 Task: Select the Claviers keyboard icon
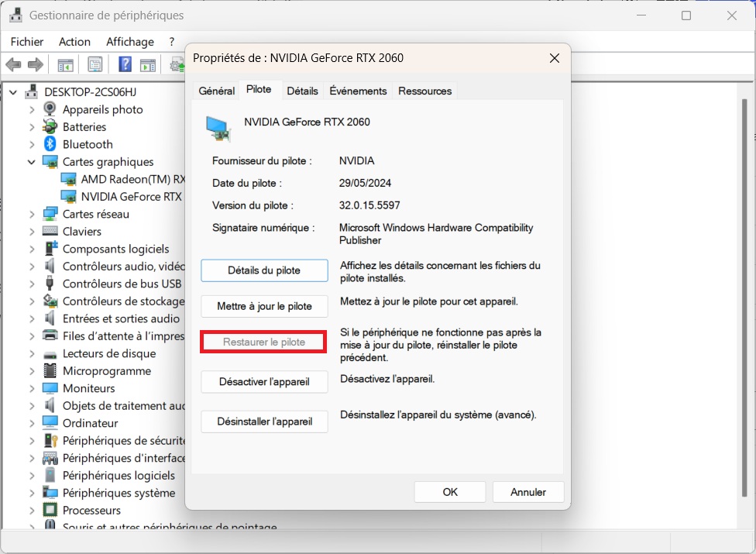click(50, 231)
